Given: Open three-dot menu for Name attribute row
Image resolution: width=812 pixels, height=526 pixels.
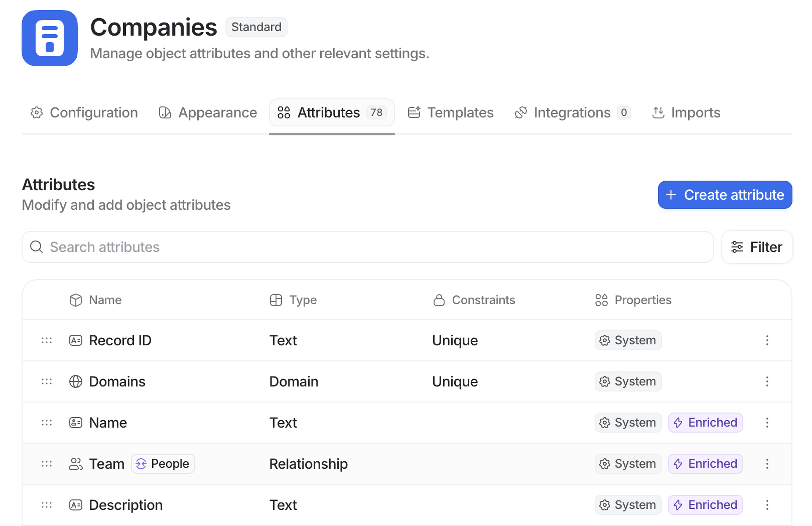Looking at the screenshot, I should pyautogui.click(x=767, y=423).
